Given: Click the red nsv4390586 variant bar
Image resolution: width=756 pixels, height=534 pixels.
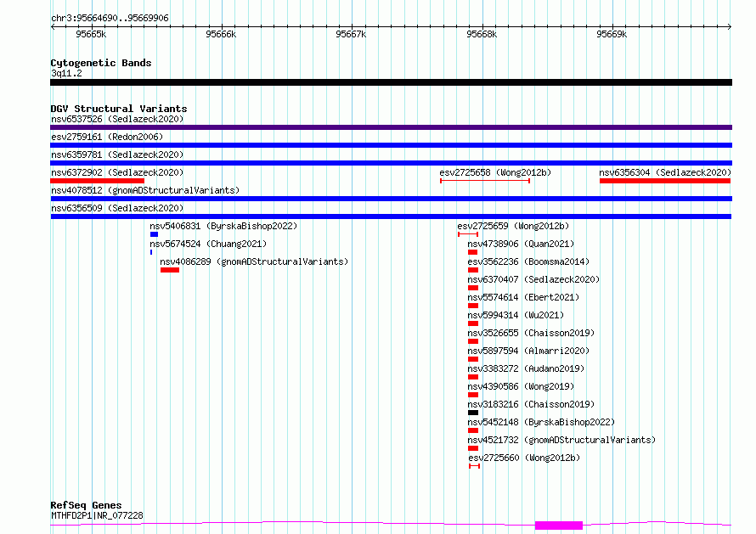Looking at the screenshot, I should tap(473, 395).
